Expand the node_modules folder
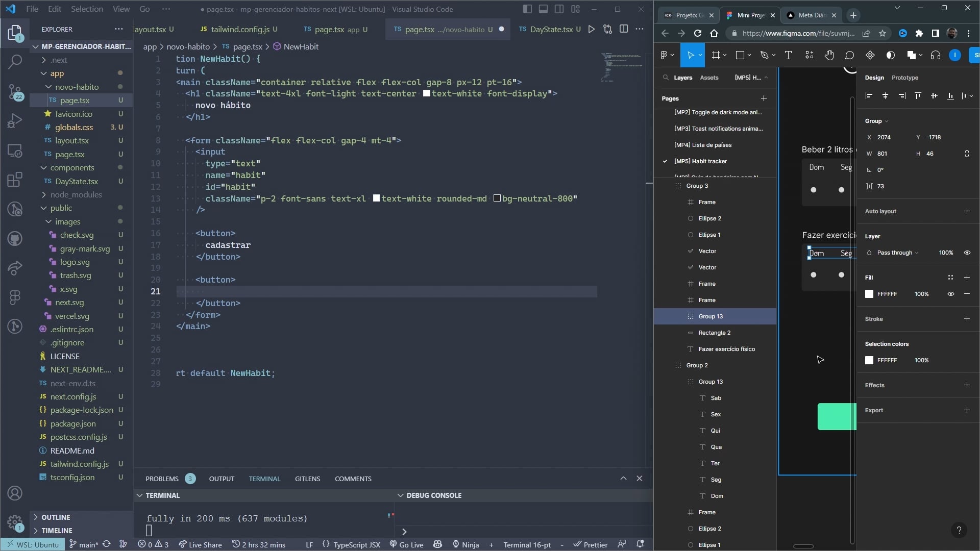Image resolution: width=980 pixels, height=551 pixels. click(x=76, y=194)
